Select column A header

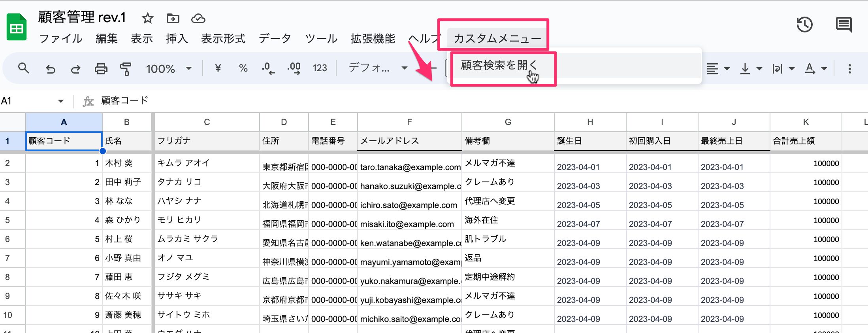pos(64,122)
